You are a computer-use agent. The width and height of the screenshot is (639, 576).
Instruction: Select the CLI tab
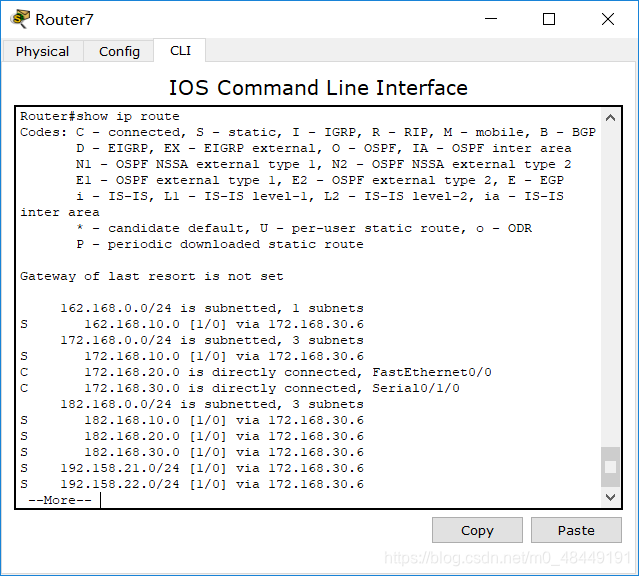[180, 51]
